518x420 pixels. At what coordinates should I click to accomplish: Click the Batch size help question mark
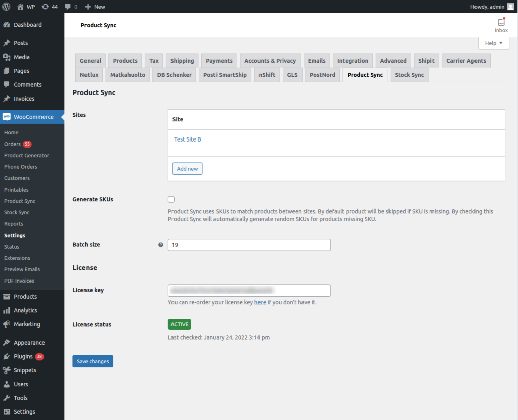pos(160,245)
